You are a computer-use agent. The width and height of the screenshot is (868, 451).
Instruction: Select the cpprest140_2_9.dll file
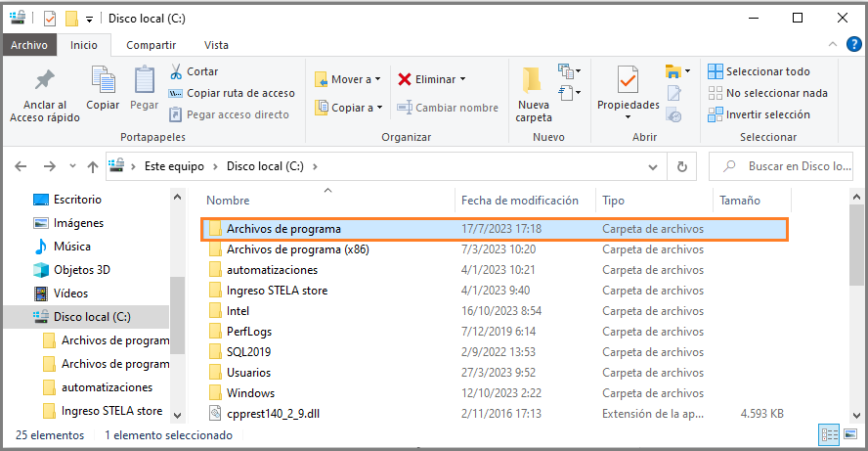(495, 413)
